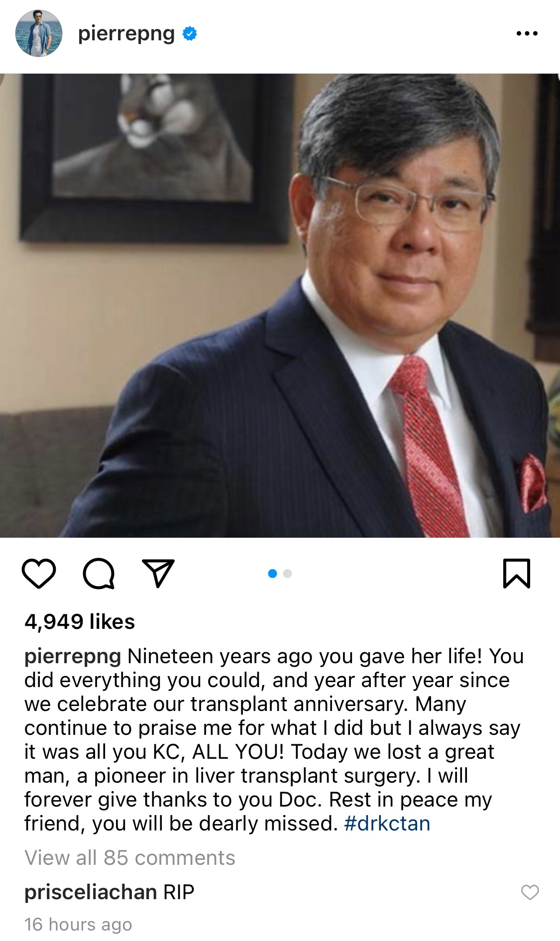Like prisceliachan's comment with small heart
Image resolution: width=560 pixels, height=941 pixels.
coord(530,893)
